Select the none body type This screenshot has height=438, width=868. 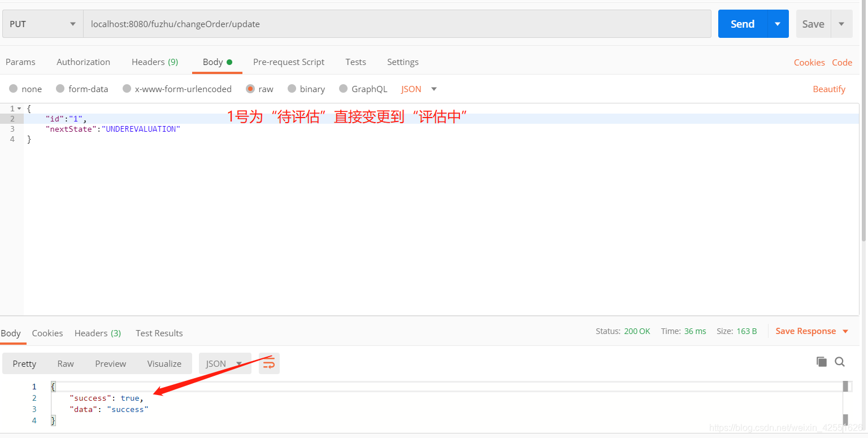(25, 89)
